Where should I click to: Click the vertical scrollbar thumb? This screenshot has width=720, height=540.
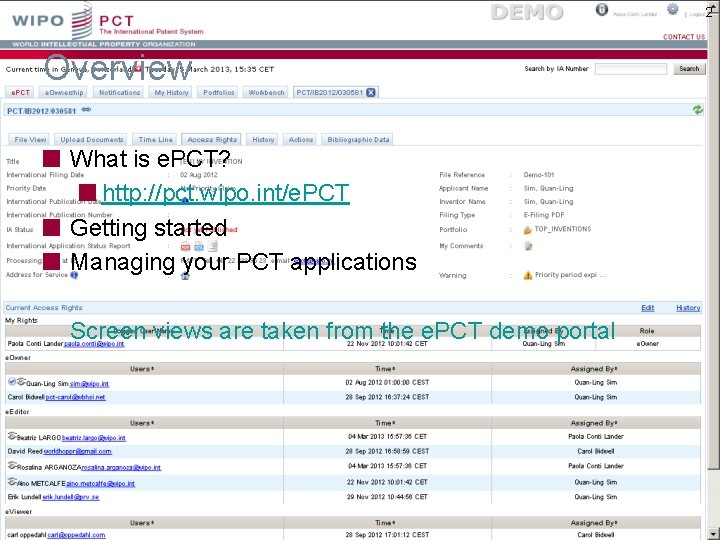tap(714, 239)
